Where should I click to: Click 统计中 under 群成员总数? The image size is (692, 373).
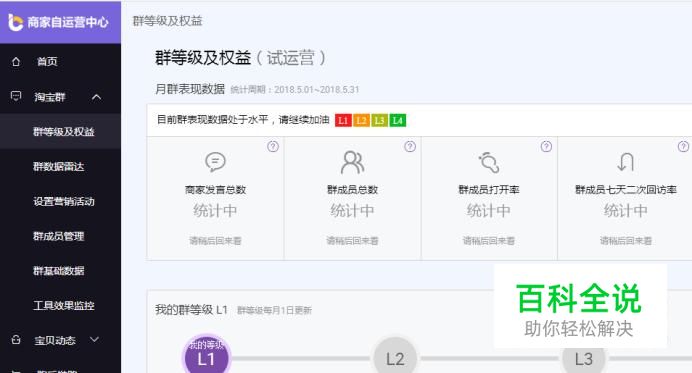point(352,211)
